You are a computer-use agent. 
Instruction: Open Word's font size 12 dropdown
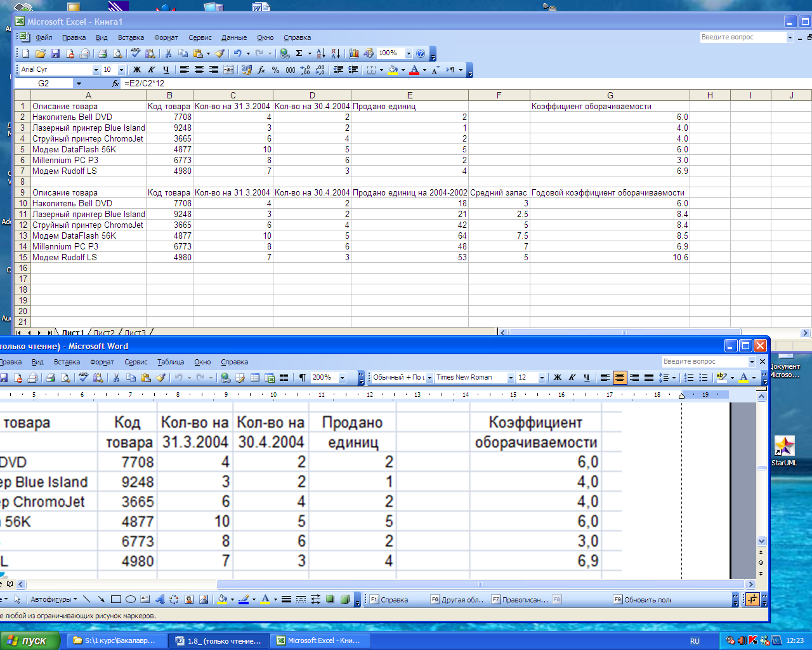coord(542,378)
